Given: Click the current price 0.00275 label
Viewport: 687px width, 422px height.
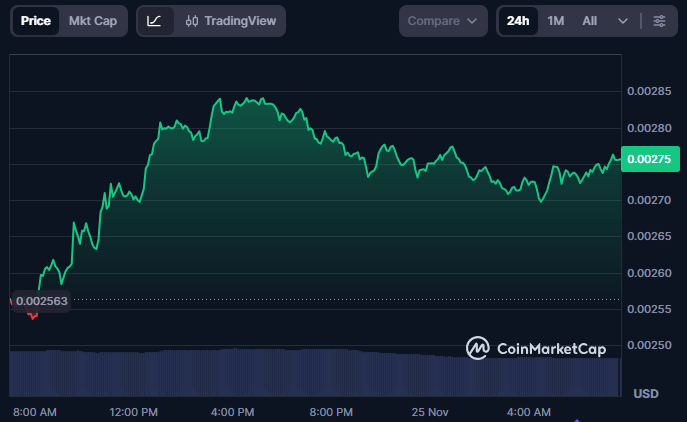Looking at the screenshot, I should pyautogui.click(x=650, y=159).
